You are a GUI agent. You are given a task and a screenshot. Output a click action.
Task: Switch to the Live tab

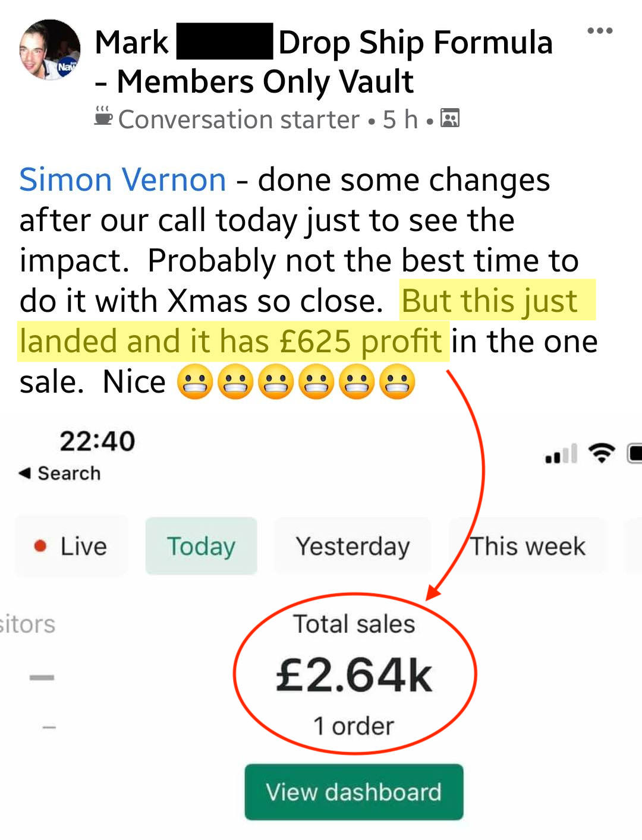coord(72,546)
